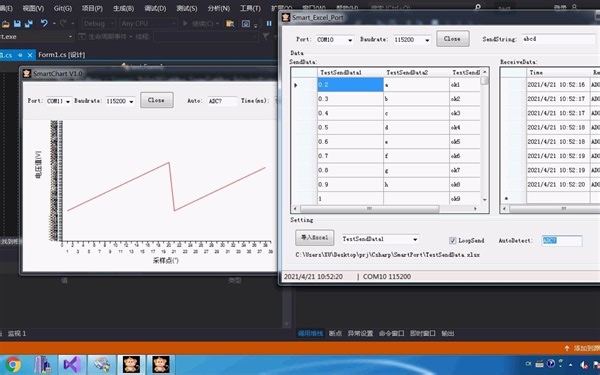Click the Save All icon in the toolbar
The width and height of the screenshot is (600, 375).
tap(29, 24)
